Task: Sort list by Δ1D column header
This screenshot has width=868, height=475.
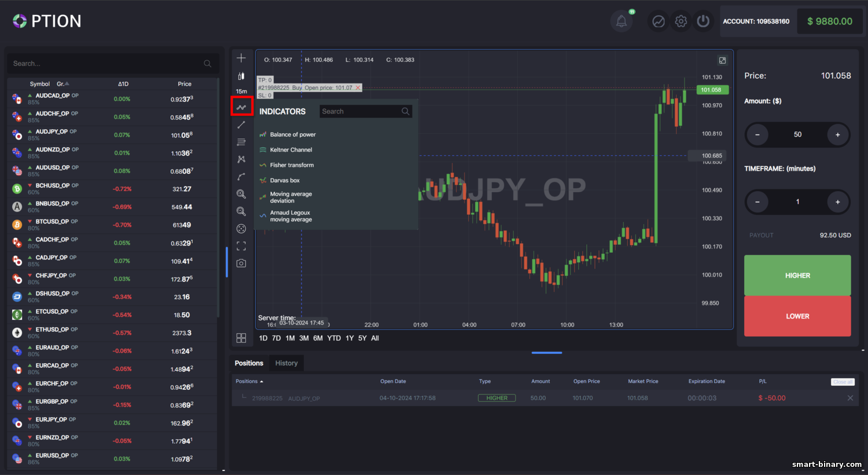Action: (123, 84)
